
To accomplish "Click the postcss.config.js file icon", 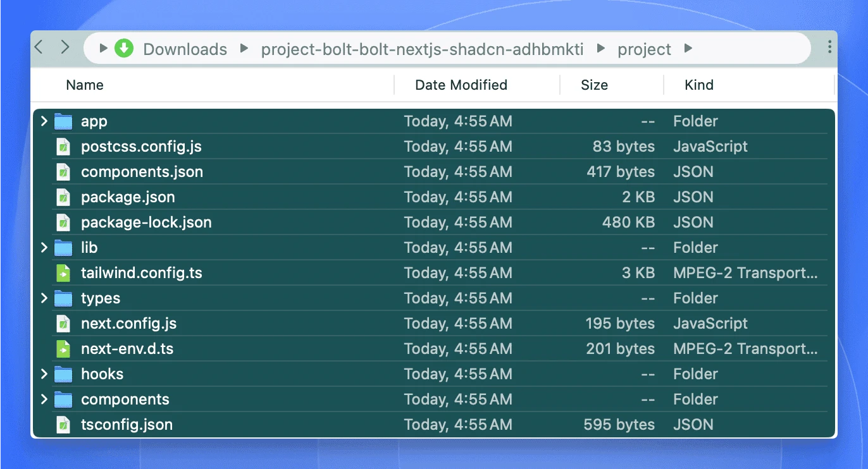I will point(63,147).
